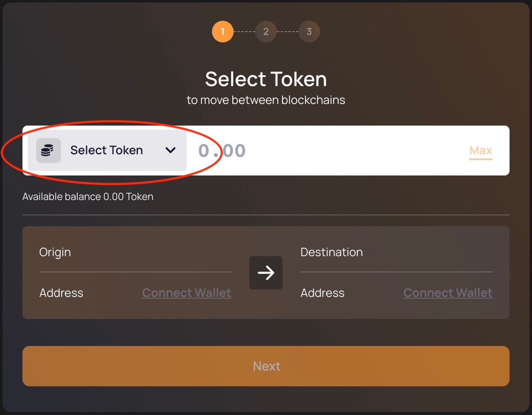Click step 2 circle in the progress indicator
Viewport: 532px width, 415px height.
266,31
